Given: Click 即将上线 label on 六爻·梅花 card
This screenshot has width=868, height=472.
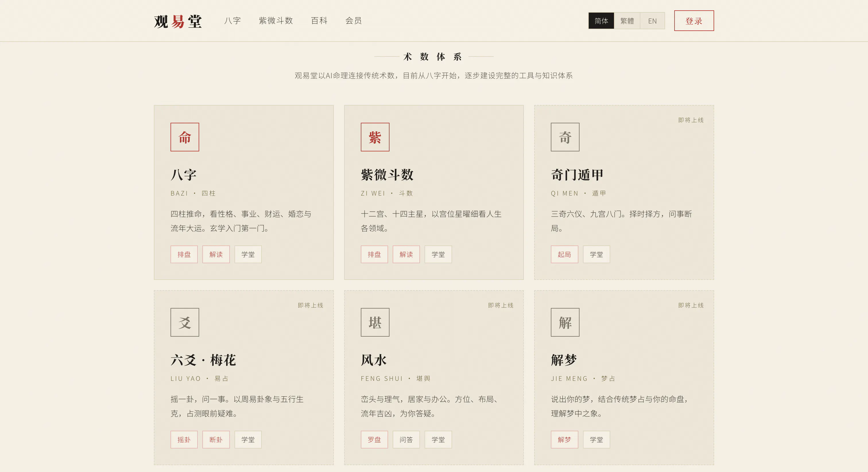Looking at the screenshot, I should [310, 305].
